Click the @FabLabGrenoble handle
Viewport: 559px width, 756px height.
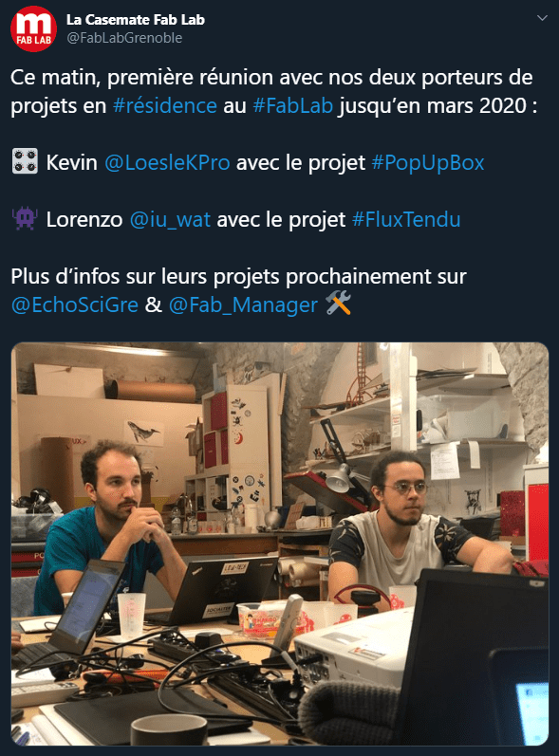coord(124,38)
